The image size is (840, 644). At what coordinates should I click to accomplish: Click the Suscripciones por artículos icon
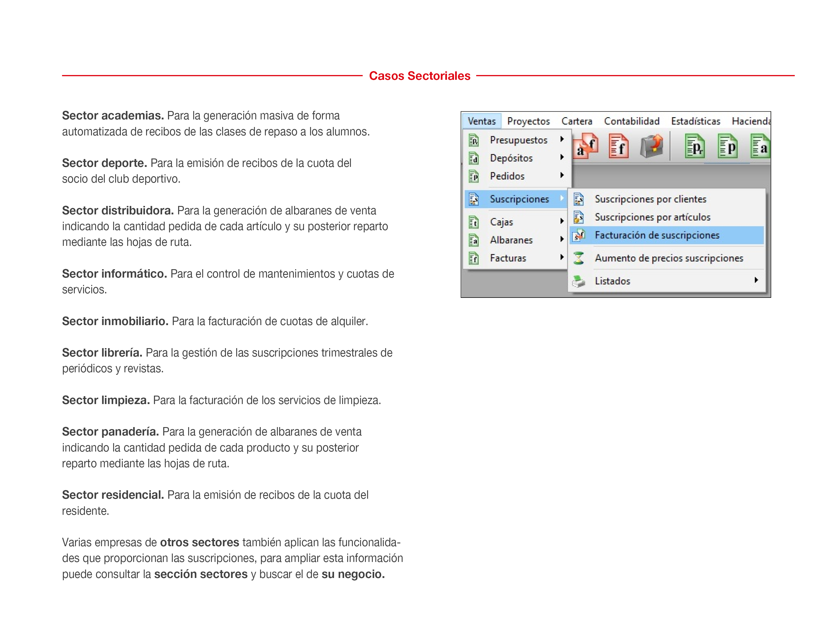pyautogui.click(x=579, y=217)
